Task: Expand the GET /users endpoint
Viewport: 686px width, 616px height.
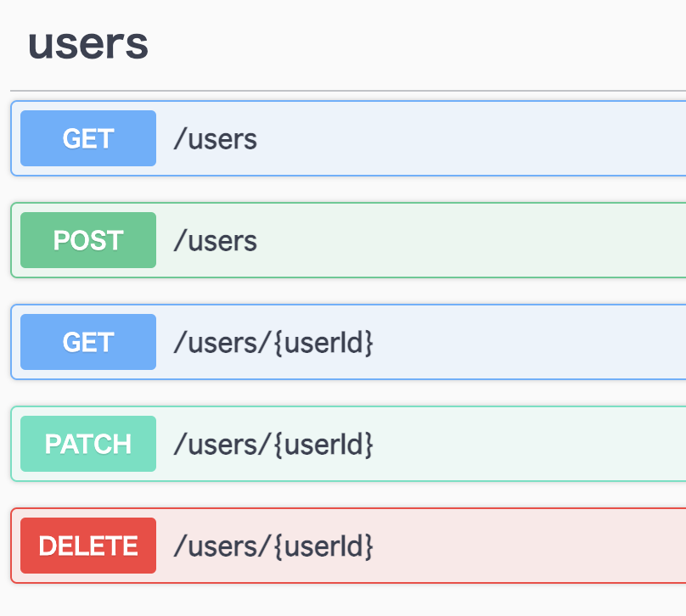Action: pos(382,138)
